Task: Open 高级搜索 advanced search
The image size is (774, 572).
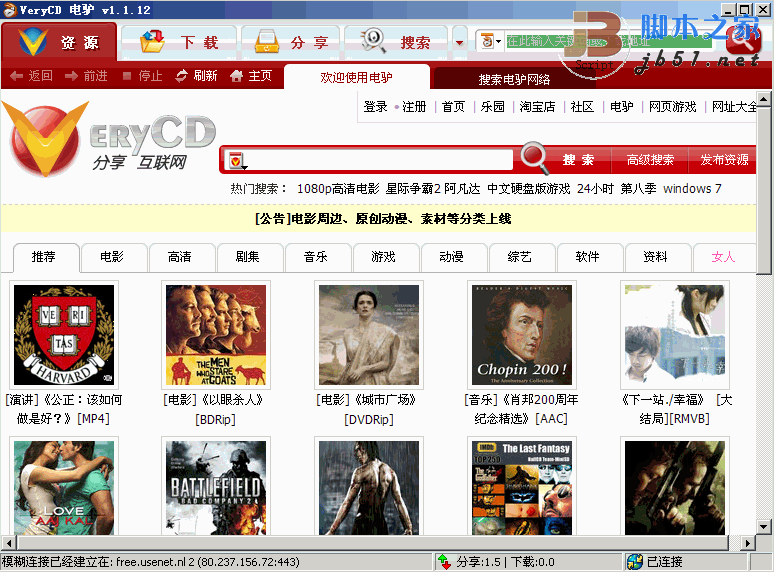Action: tap(650, 160)
